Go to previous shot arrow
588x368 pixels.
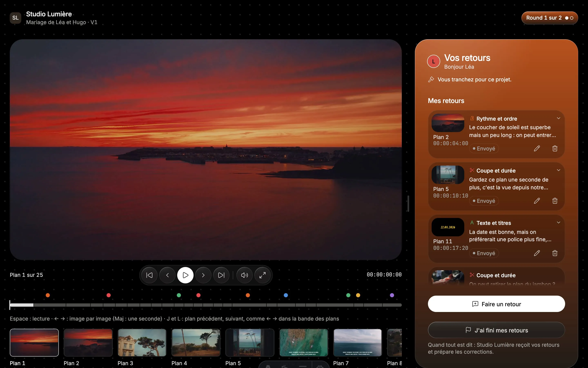(x=167, y=275)
